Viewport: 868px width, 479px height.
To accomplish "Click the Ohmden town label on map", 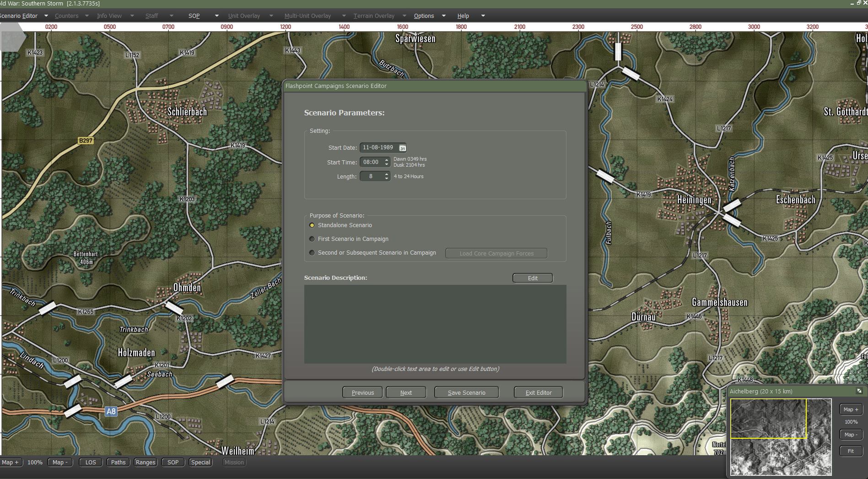I will (x=187, y=288).
